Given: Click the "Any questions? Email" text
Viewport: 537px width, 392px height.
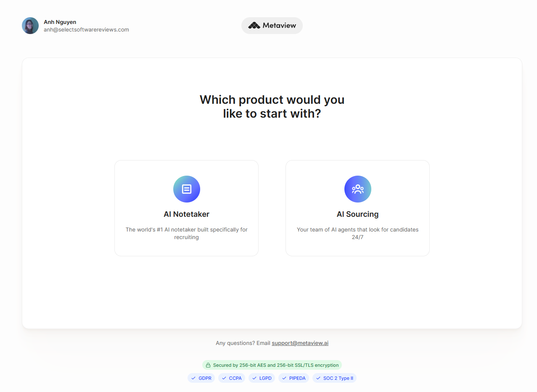Looking at the screenshot, I should point(243,343).
